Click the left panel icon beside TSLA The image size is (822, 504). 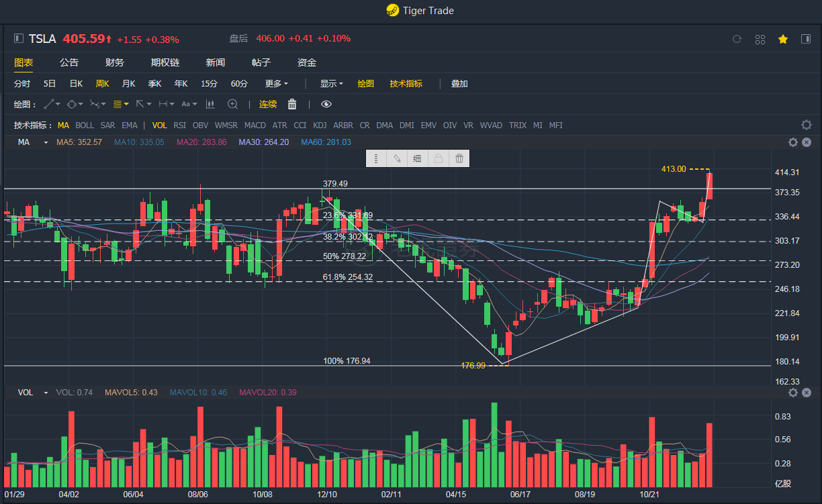19,39
